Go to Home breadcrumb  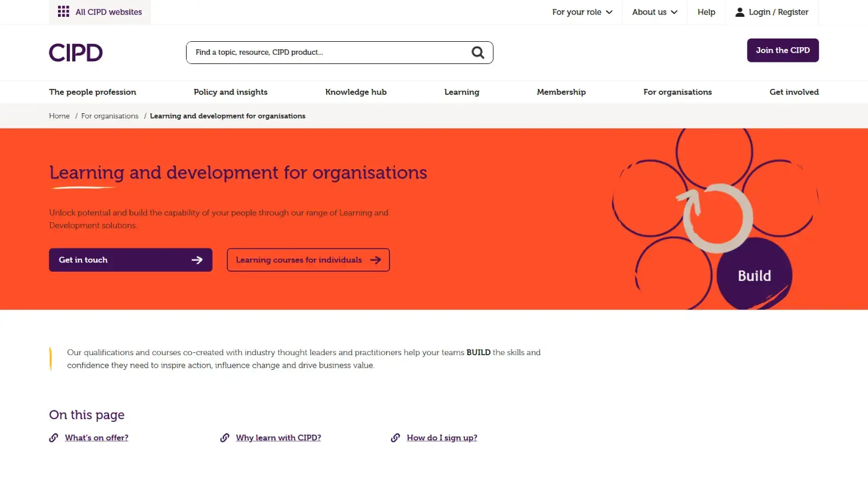coord(59,116)
